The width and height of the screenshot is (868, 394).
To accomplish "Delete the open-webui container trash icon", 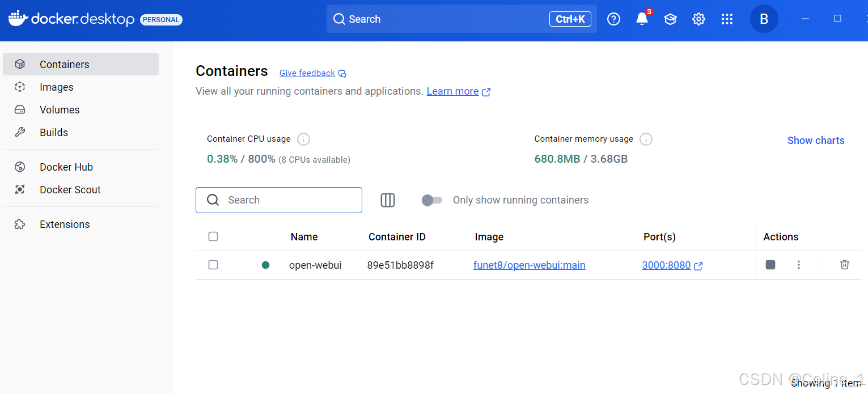I will (x=845, y=265).
